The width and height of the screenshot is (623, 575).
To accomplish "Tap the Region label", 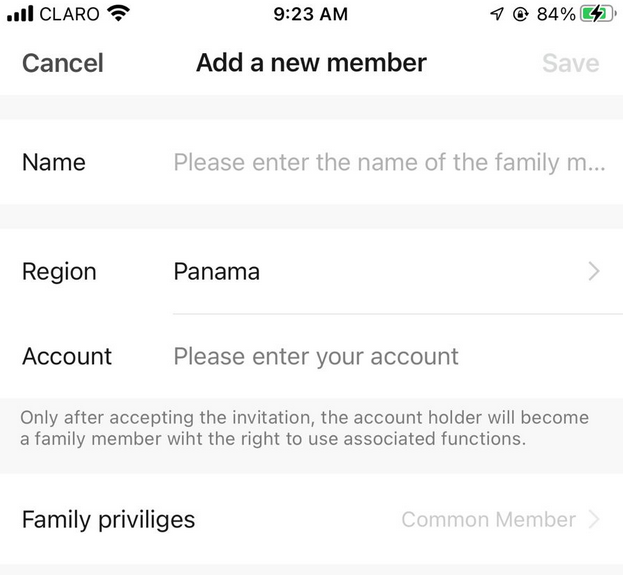I will (x=59, y=272).
